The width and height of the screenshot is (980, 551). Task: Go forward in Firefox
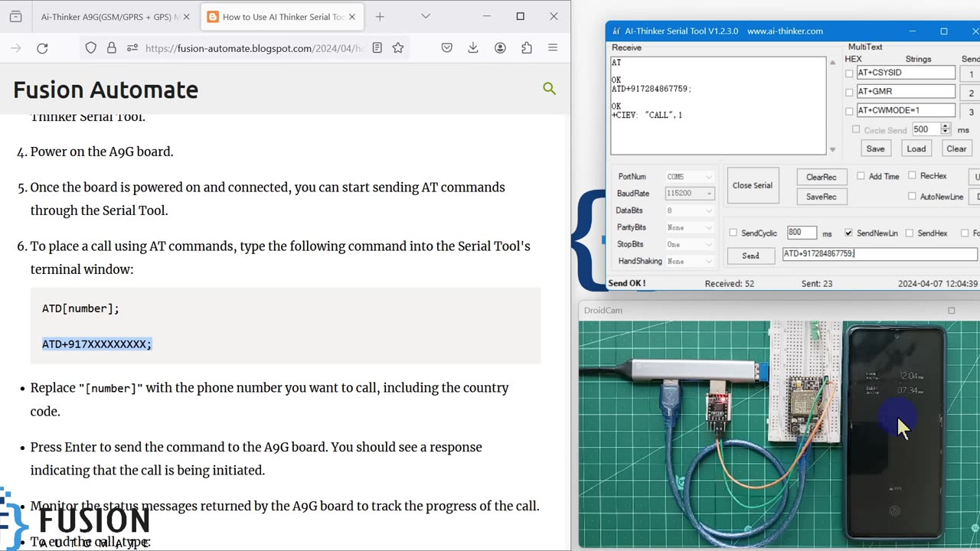pyautogui.click(x=15, y=48)
